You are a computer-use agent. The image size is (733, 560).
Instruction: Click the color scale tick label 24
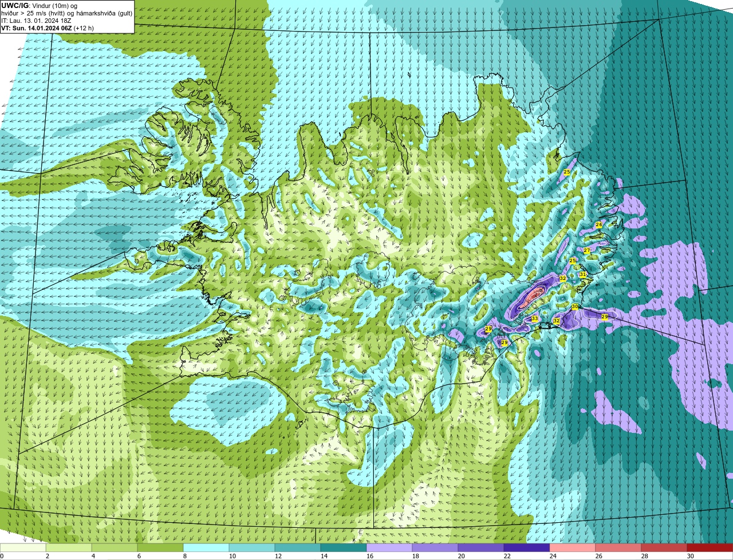(553, 556)
